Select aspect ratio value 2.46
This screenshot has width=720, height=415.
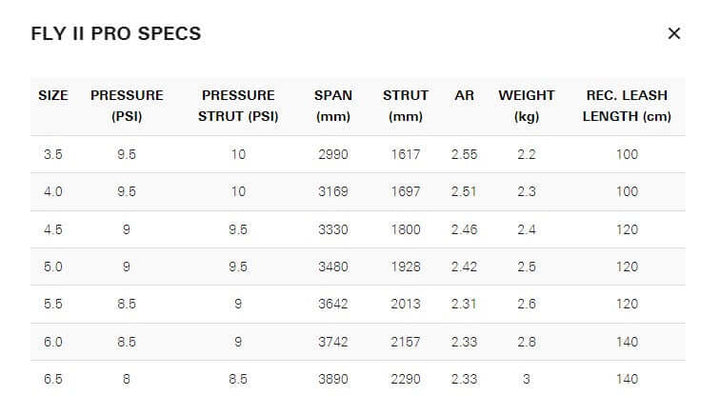tap(464, 230)
